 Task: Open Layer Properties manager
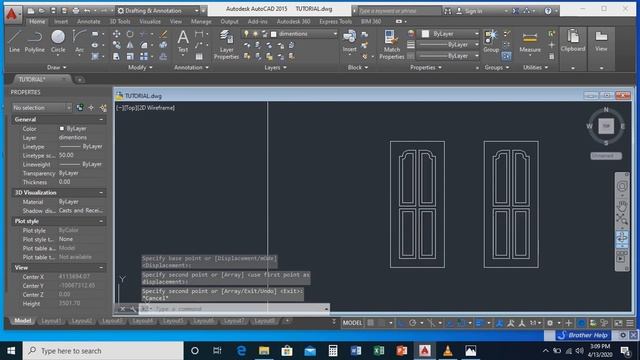(x=226, y=44)
